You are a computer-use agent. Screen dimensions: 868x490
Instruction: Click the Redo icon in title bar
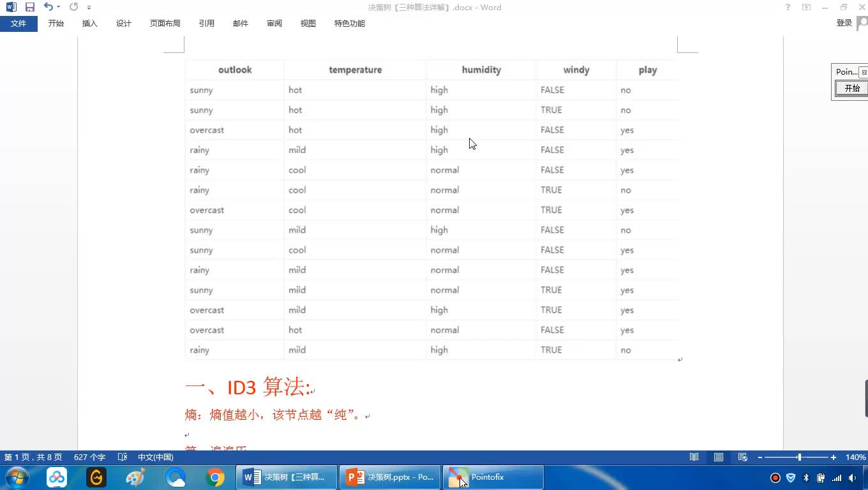pyautogui.click(x=73, y=7)
